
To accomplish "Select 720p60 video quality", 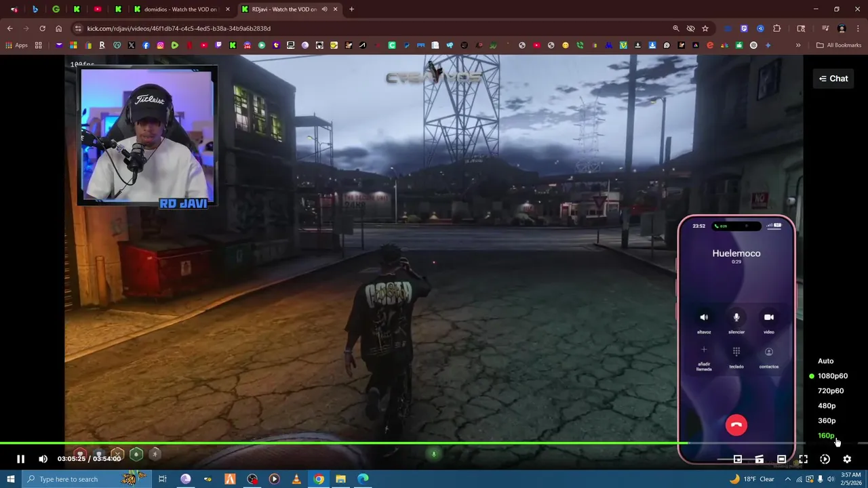I will coord(830,391).
